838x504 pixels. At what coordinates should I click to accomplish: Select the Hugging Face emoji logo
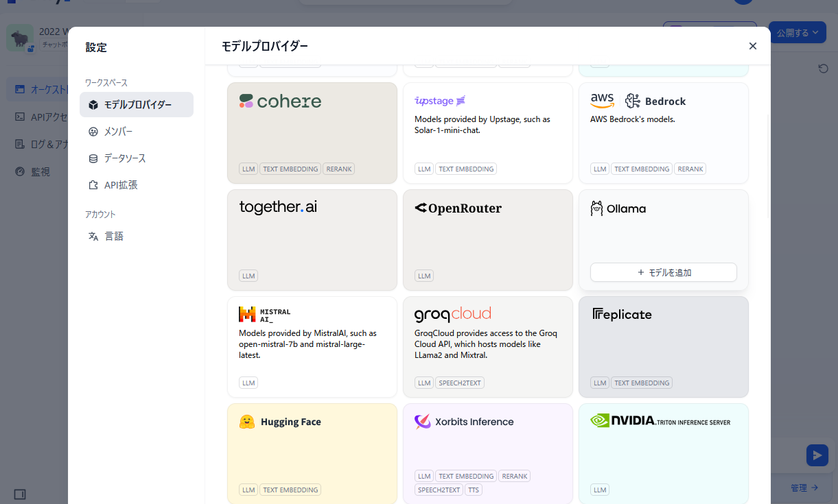pos(247,422)
